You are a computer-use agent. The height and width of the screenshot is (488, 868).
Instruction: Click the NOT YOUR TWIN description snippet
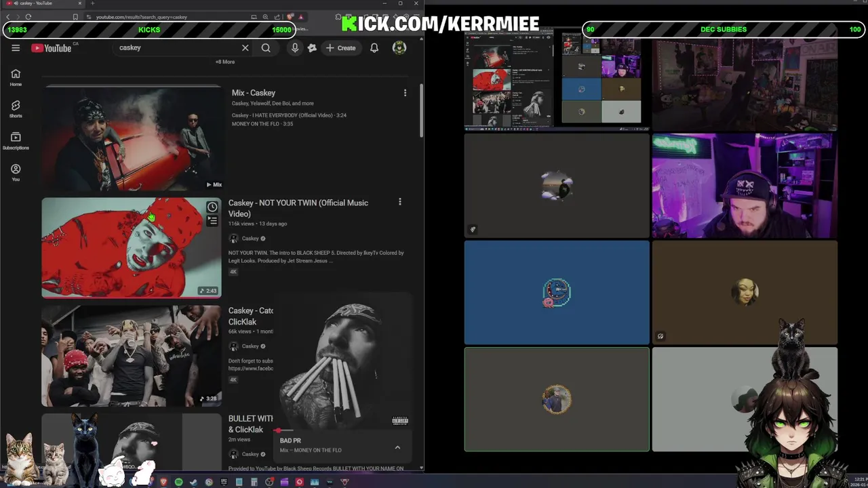[x=316, y=257]
